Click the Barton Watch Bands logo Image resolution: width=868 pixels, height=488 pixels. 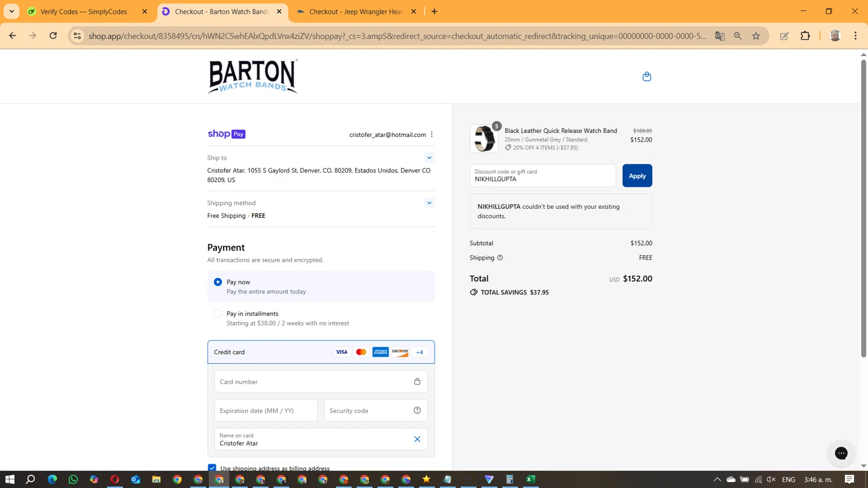pyautogui.click(x=253, y=76)
